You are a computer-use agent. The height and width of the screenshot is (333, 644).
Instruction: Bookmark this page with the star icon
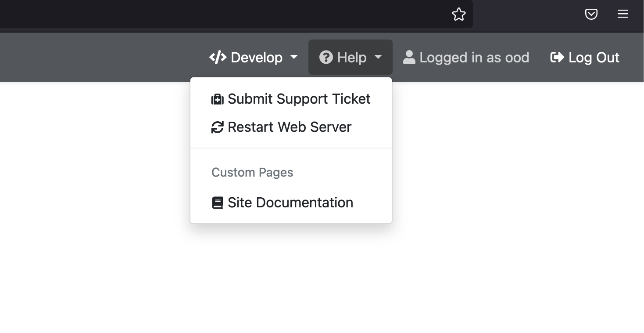click(x=458, y=14)
